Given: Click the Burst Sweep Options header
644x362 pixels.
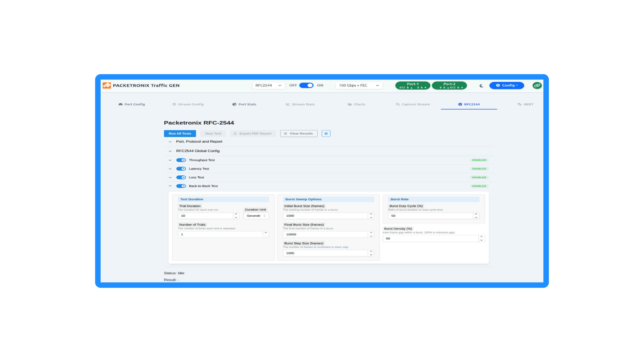Looking at the screenshot, I should [328, 199].
